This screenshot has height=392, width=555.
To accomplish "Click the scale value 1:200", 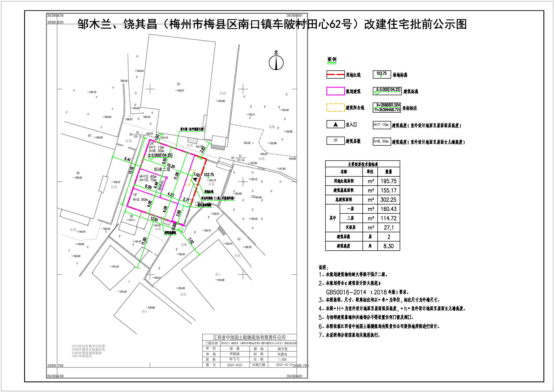I will (282, 360).
